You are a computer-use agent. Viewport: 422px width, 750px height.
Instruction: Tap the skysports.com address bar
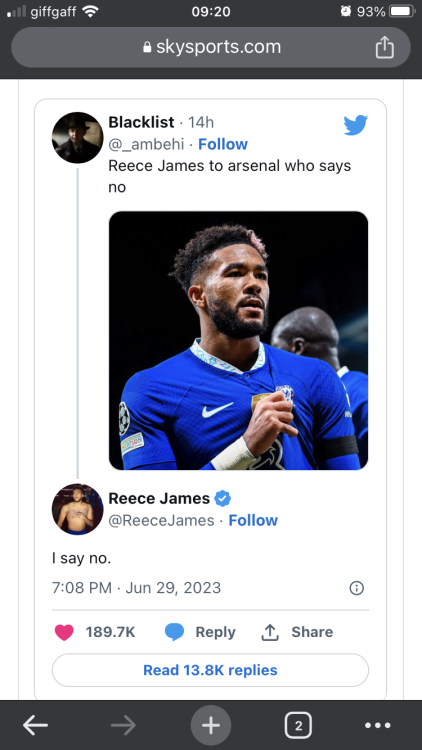pyautogui.click(x=211, y=47)
